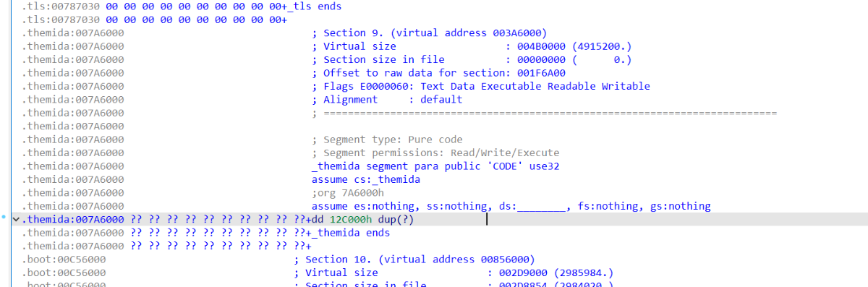Image resolution: width=868 pixels, height=287 pixels.
Task: Click 'Section 10. (virtual address 00856000)' comment
Action: [x=420, y=260]
